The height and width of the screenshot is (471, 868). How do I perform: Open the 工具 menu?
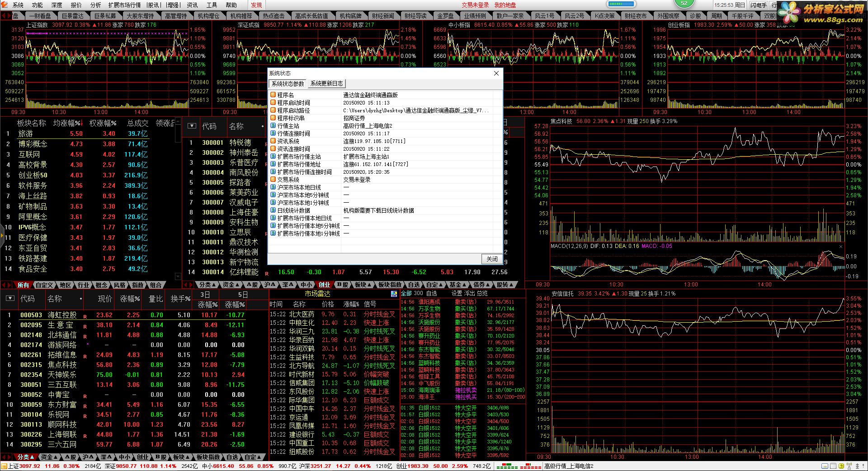[212, 5]
